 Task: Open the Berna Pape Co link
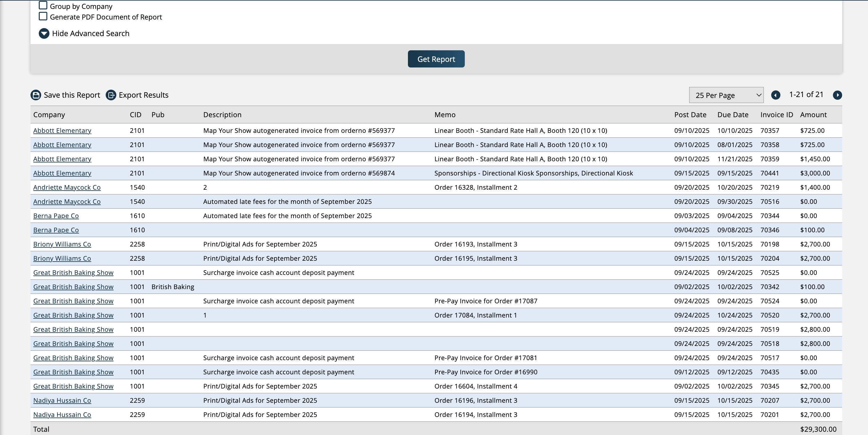click(56, 215)
